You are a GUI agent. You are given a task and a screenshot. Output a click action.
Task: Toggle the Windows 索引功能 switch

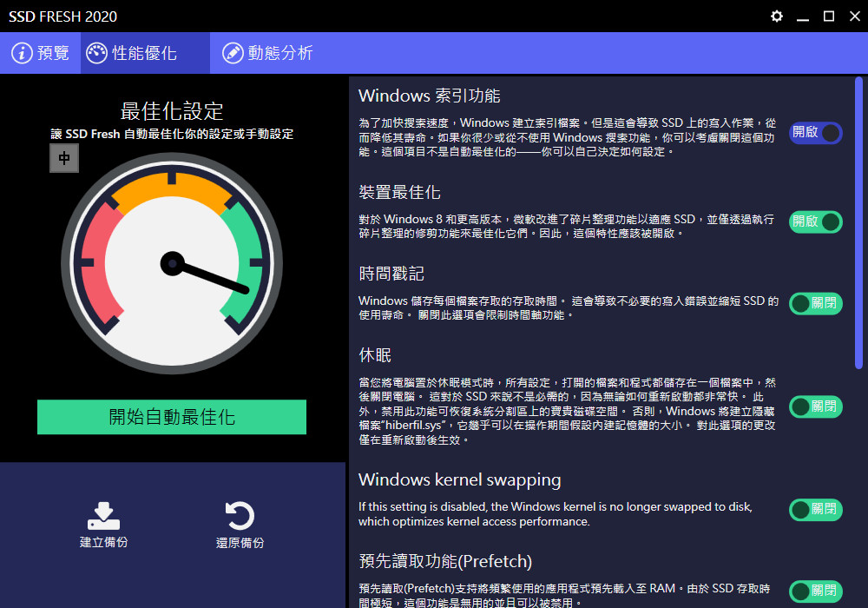click(815, 133)
